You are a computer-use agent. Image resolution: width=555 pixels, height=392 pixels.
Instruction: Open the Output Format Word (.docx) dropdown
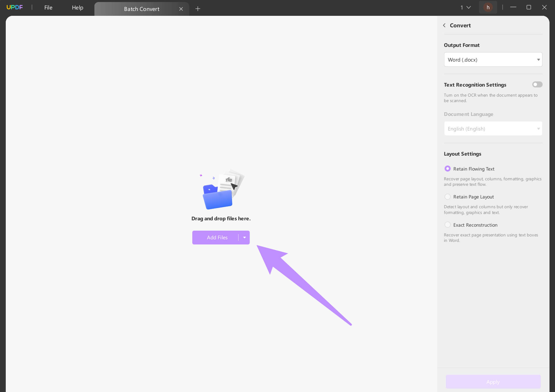[x=493, y=60]
